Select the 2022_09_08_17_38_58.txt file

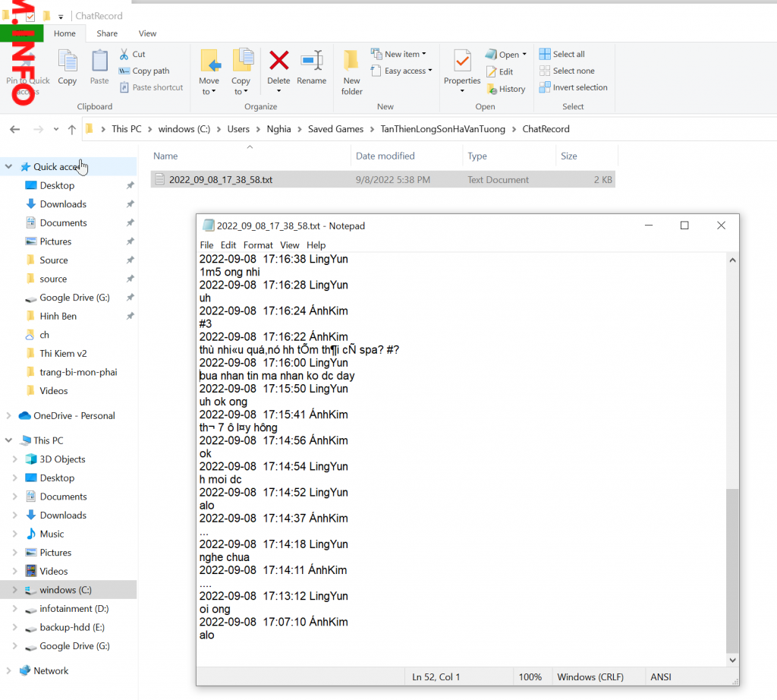(x=221, y=180)
